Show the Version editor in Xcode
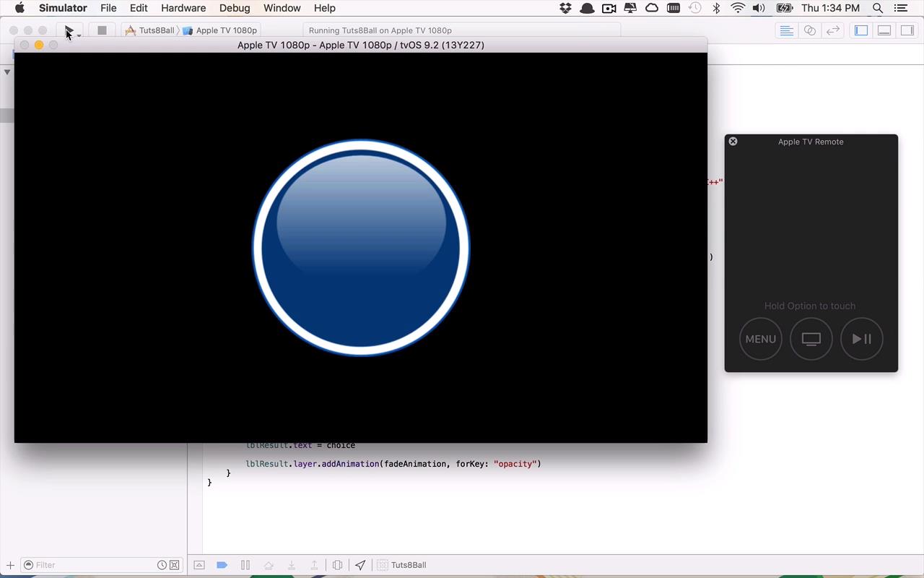This screenshot has width=924, height=578. click(833, 30)
